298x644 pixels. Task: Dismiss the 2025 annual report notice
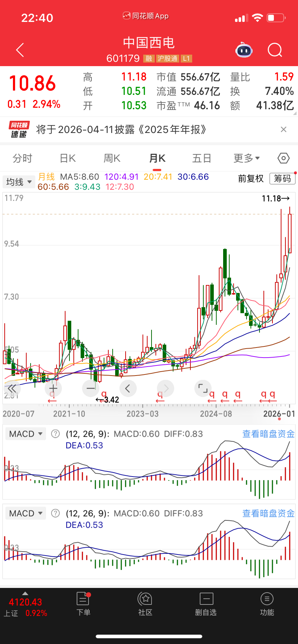[284, 129]
